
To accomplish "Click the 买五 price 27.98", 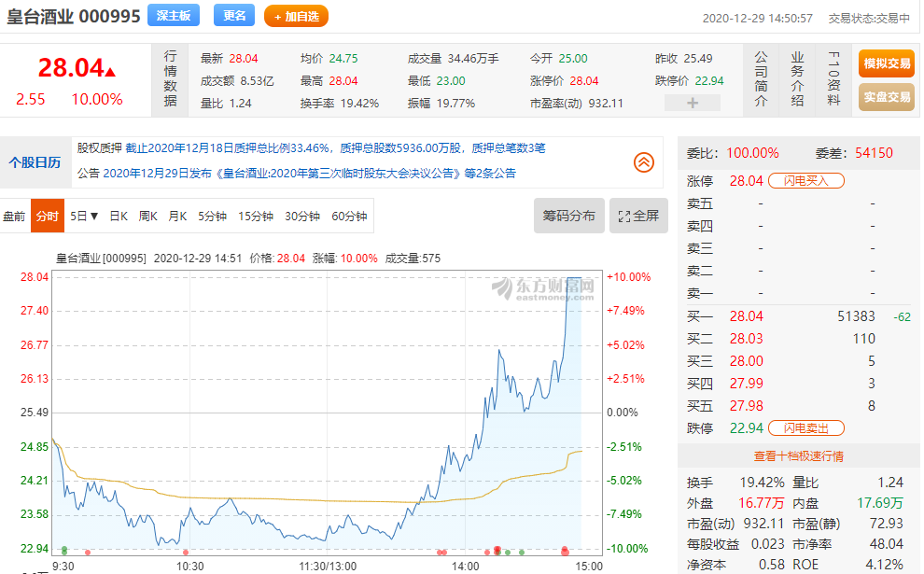I will point(746,406).
